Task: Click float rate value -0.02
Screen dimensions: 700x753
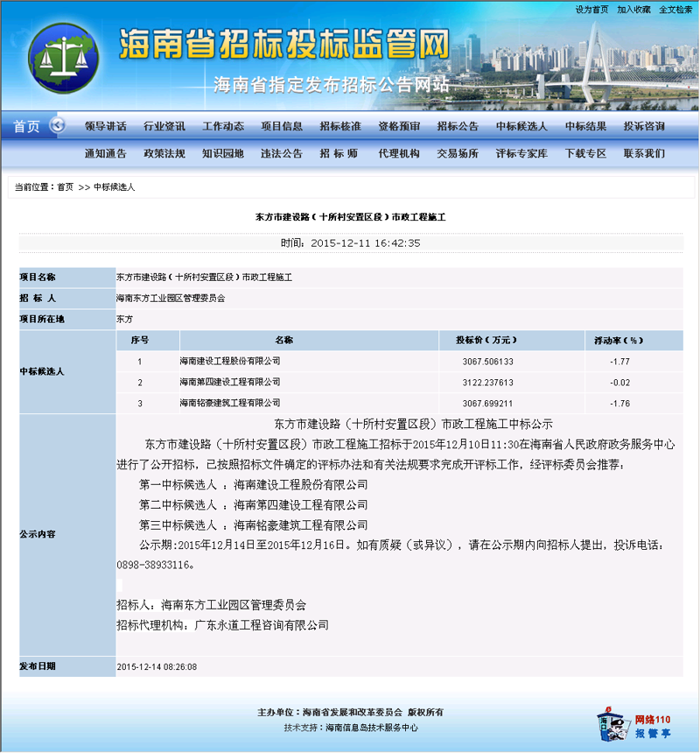Action: point(619,383)
